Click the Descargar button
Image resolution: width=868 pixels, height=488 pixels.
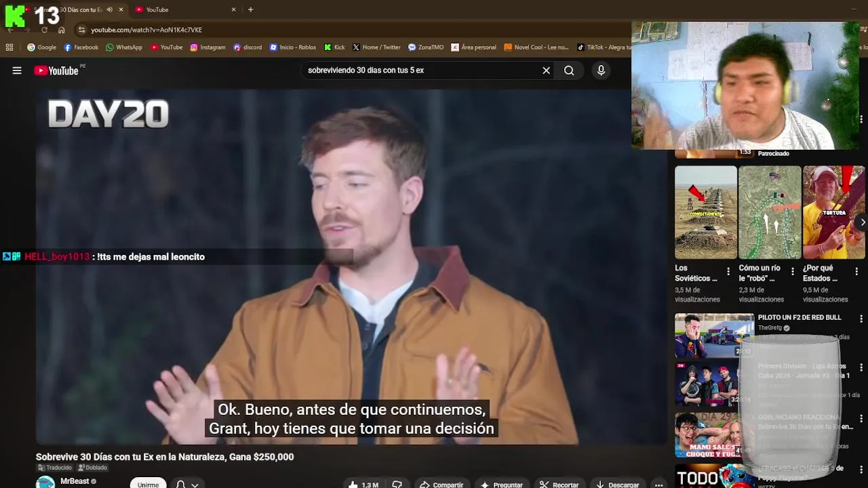tap(617, 485)
